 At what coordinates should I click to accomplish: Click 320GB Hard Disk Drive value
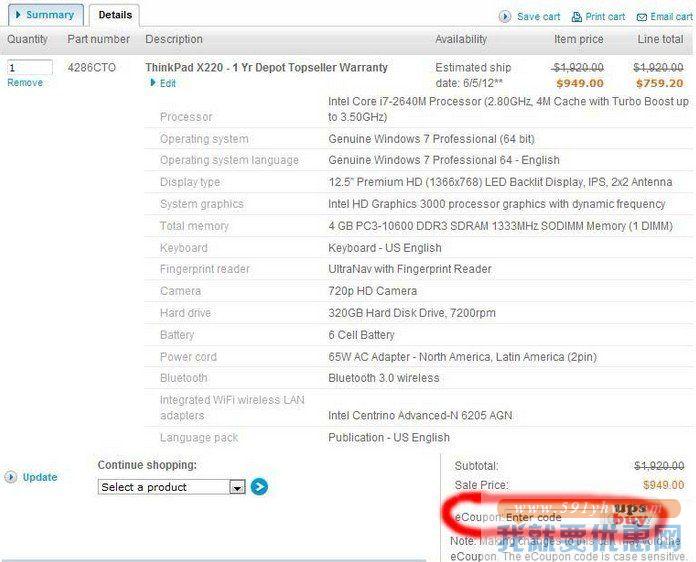[x=412, y=313]
